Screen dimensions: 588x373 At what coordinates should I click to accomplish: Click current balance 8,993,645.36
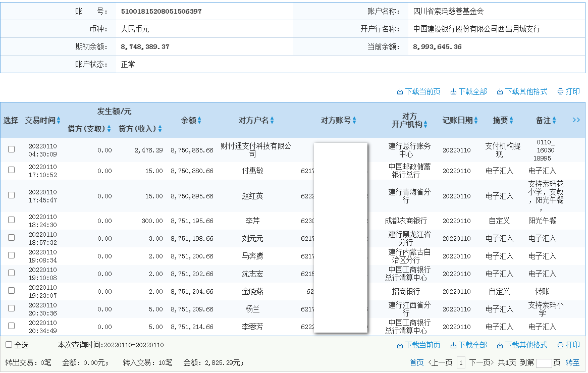coord(437,47)
